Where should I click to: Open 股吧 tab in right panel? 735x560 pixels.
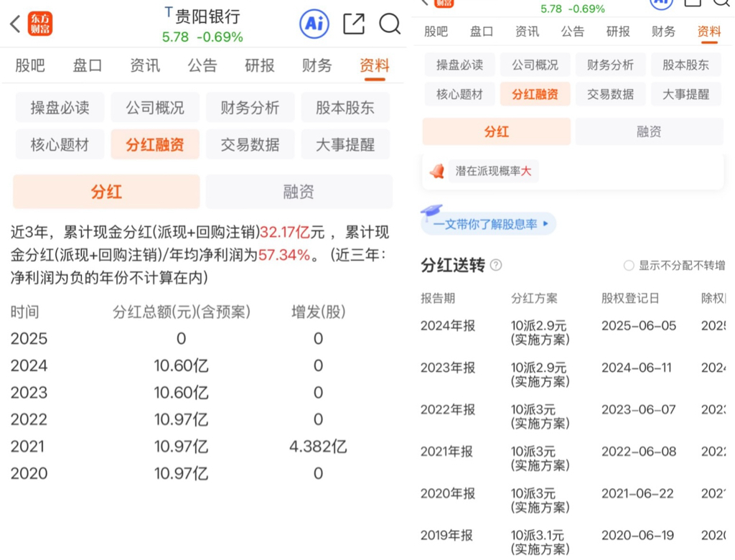point(436,32)
